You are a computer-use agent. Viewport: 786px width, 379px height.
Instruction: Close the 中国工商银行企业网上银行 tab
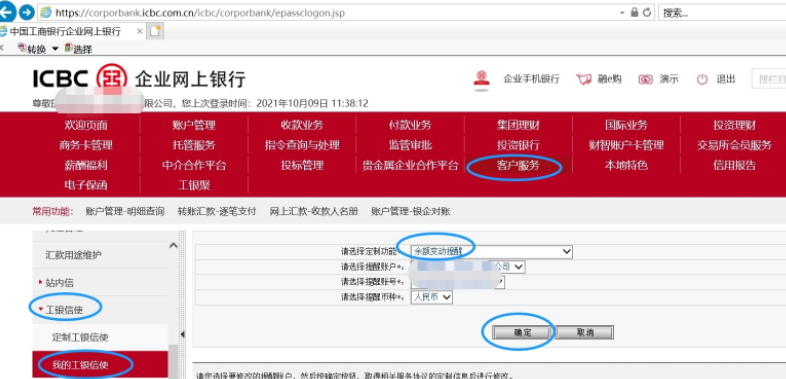(139, 31)
